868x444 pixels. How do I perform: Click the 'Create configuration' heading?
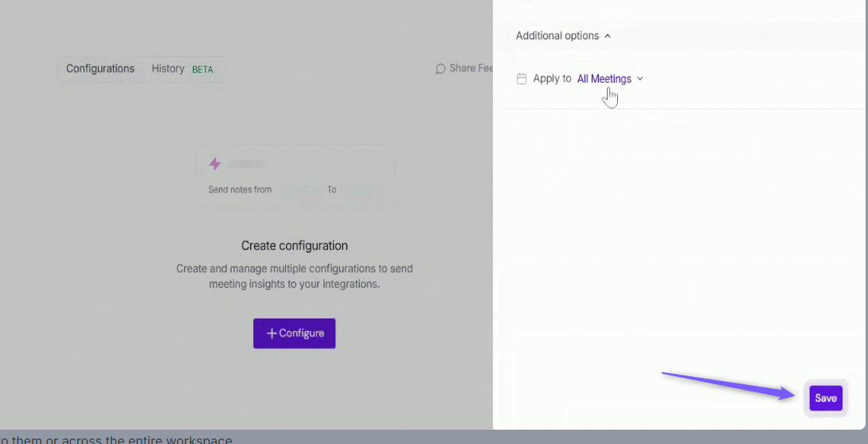[295, 246]
